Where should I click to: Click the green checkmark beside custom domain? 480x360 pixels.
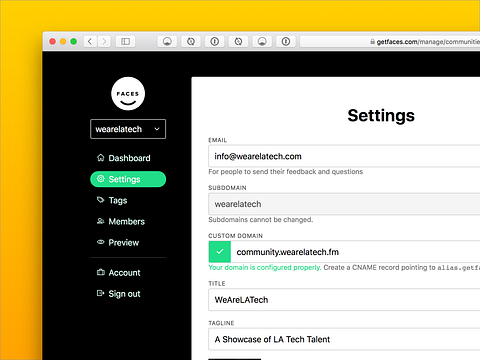pos(220,252)
